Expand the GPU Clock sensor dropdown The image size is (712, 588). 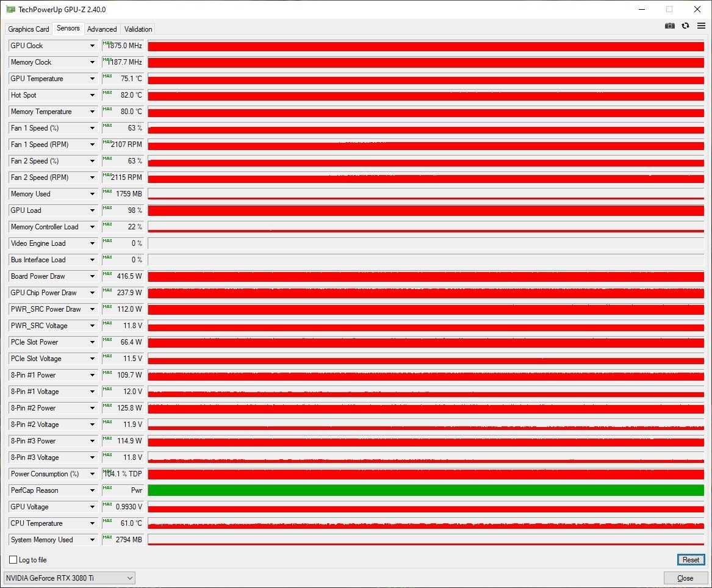(x=93, y=46)
